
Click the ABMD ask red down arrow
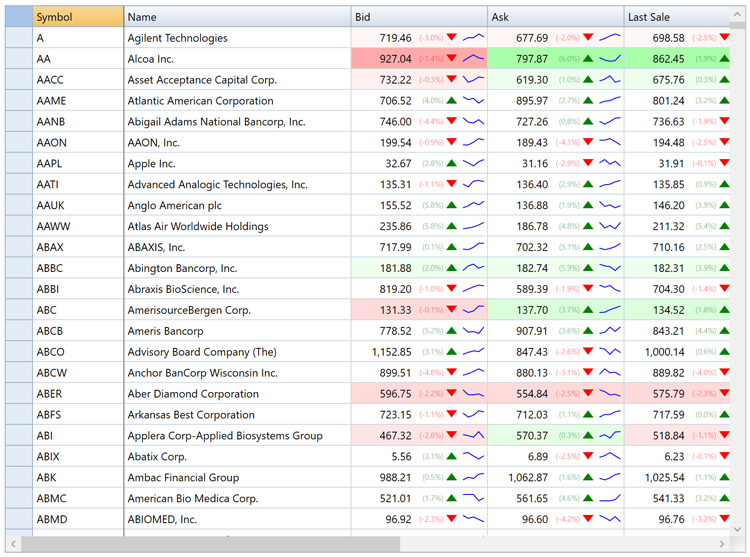(588, 519)
